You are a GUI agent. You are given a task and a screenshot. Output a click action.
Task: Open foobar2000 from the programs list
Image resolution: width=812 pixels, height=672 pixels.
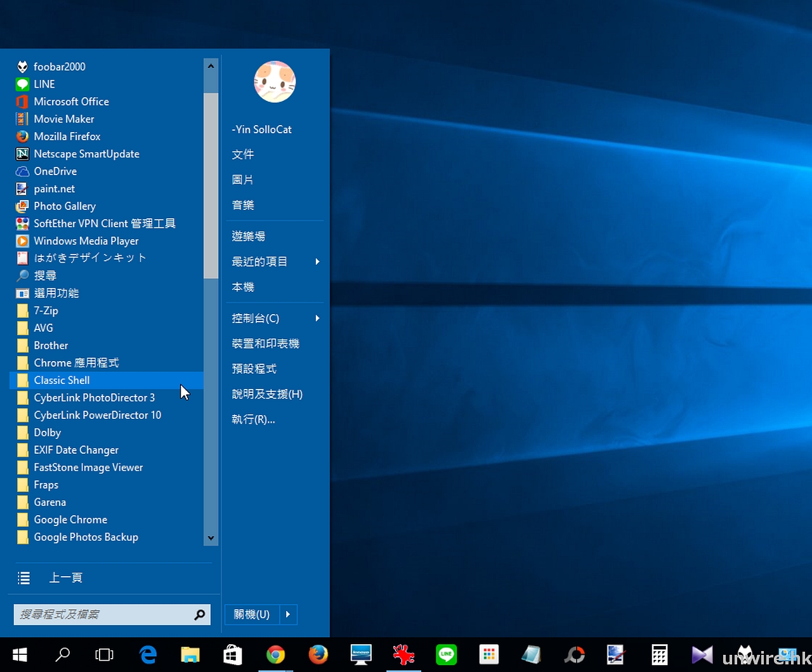coord(59,67)
